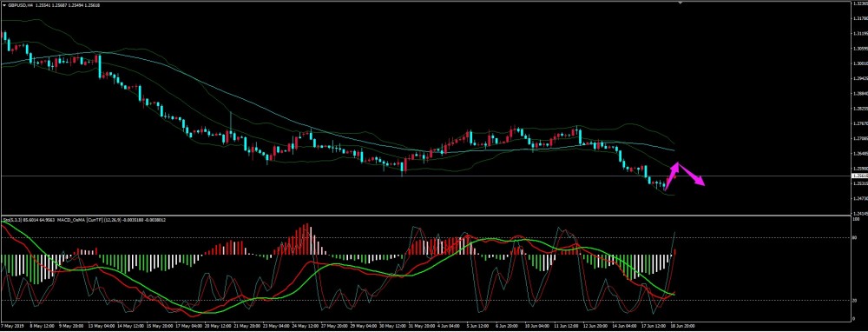Click the 1.25900 price scale label

tap(861, 168)
